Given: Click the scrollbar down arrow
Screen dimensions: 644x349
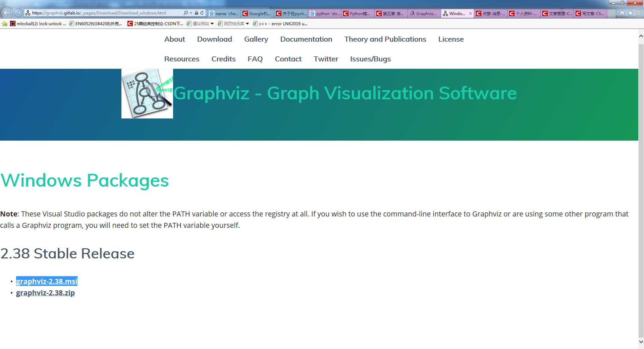Looking at the screenshot, I should 641,342.
